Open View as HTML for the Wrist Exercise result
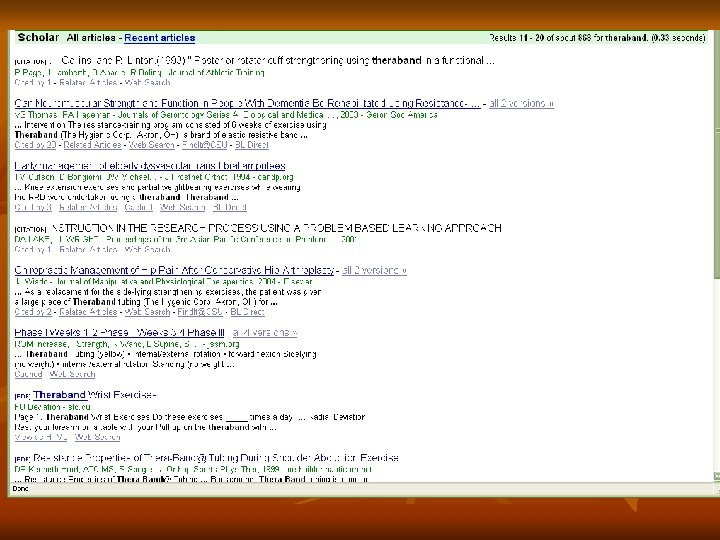 pyautogui.click(x=41, y=438)
